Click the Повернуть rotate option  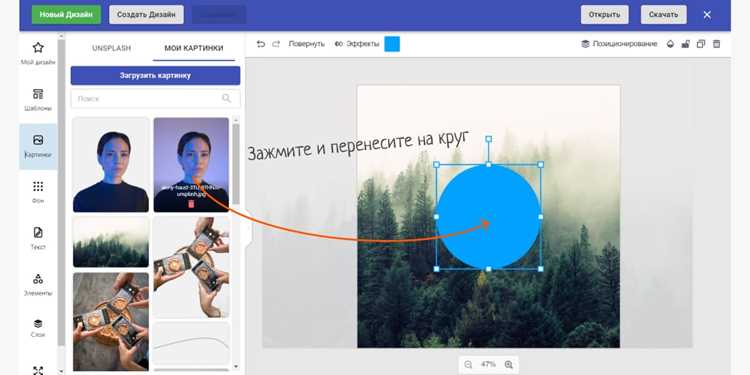coord(307,44)
